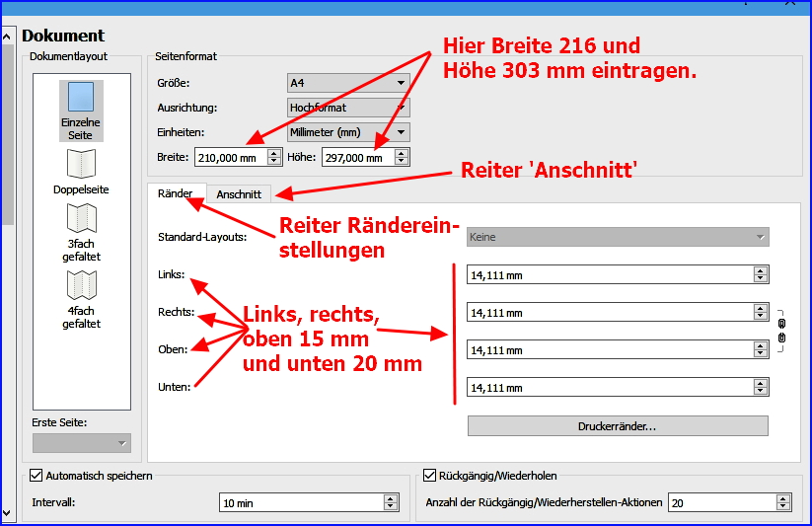
Task: Click the Druckerränder... button
Action: pyautogui.click(x=617, y=426)
